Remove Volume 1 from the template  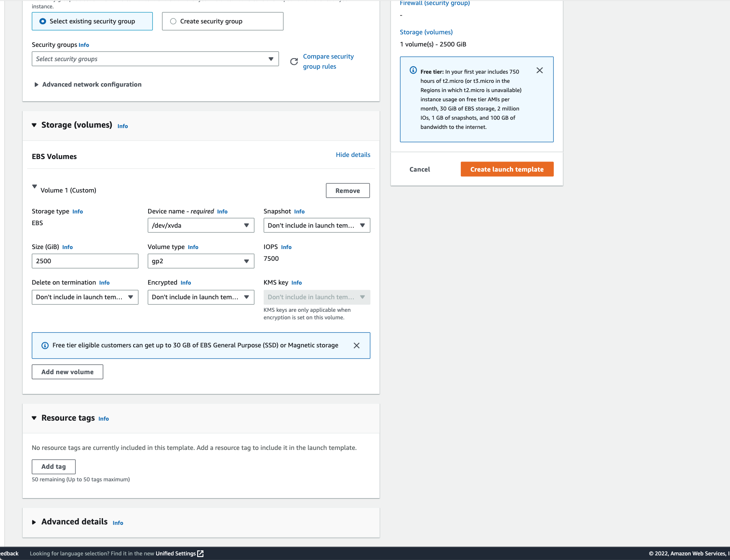(x=347, y=191)
